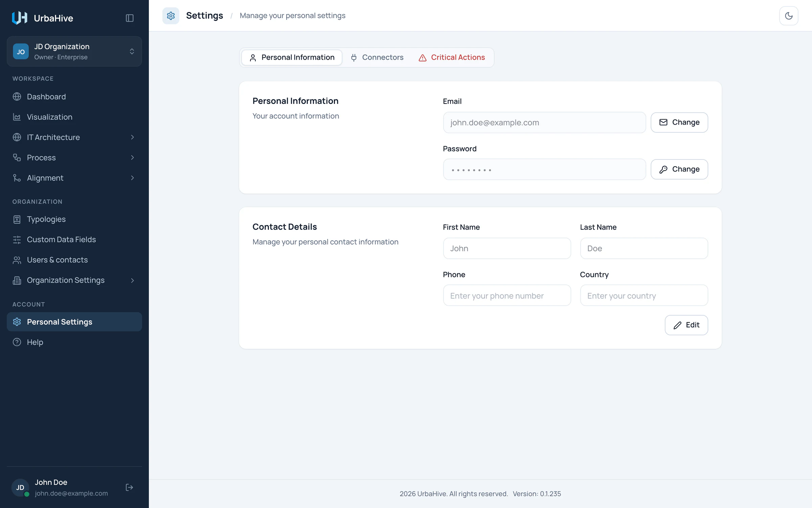This screenshot has width=812, height=508.
Task: Open Custom Data Fields
Action: click(74, 239)
